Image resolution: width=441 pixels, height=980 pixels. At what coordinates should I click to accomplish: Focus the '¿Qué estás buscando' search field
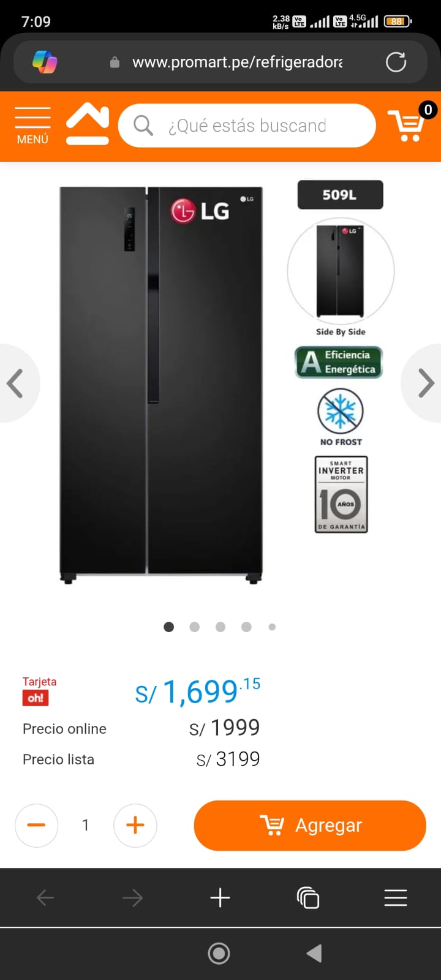[247, 126]
